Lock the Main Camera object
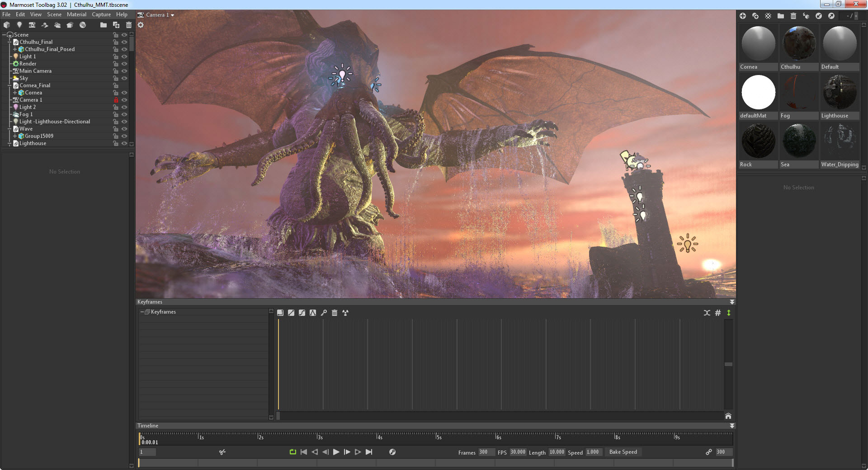 click(116, 71)
